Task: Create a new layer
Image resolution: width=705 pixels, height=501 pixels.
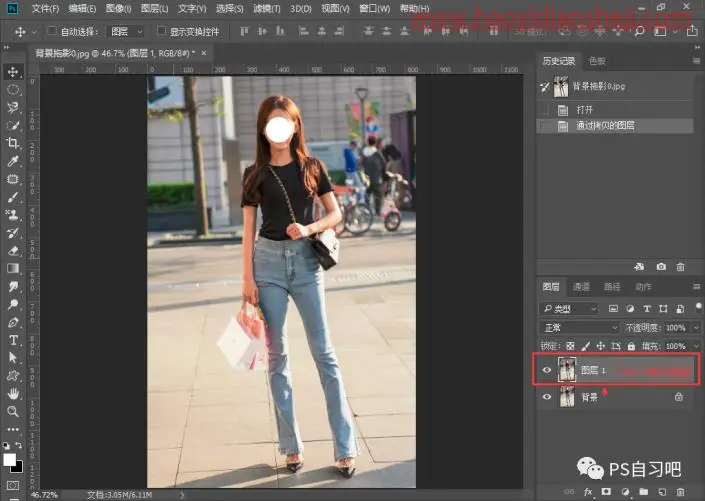Action: [x=662, y=492]
